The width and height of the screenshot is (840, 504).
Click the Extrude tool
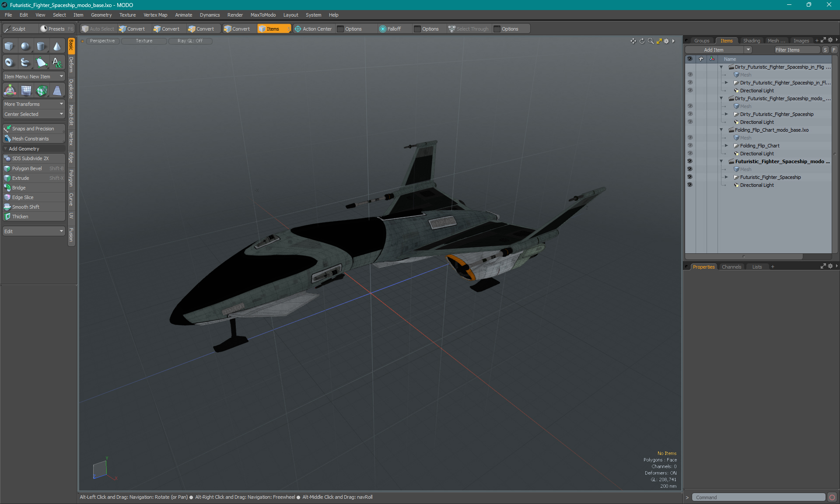pos(34,178)
